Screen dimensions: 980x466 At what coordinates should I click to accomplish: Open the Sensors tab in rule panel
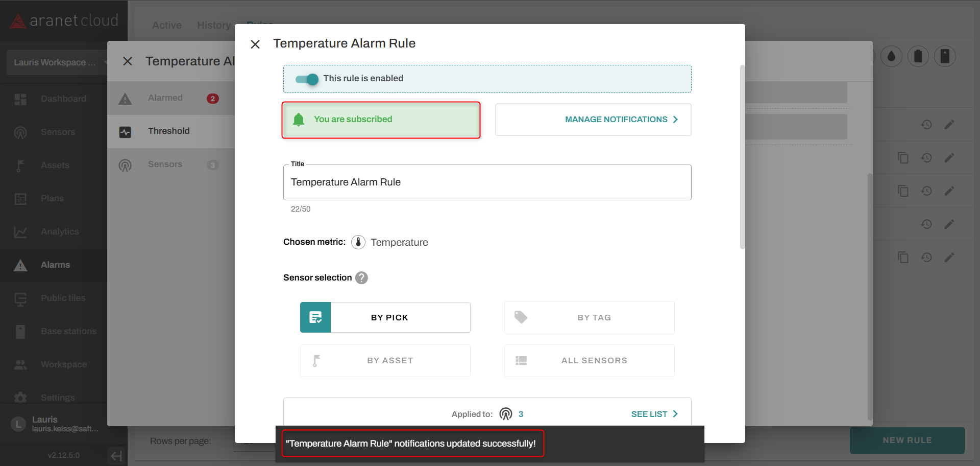165,165
